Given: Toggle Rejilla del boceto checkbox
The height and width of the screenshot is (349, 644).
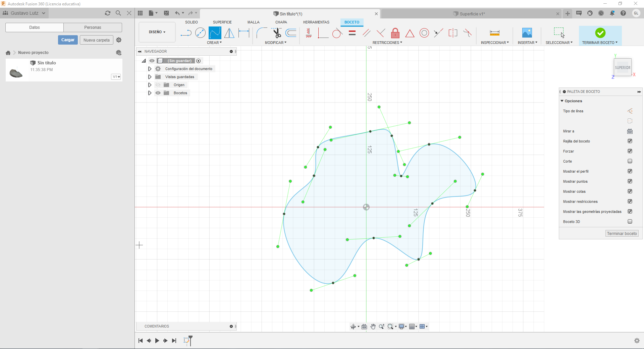Looking at the screenshot, I should click(x=630, y=141).
